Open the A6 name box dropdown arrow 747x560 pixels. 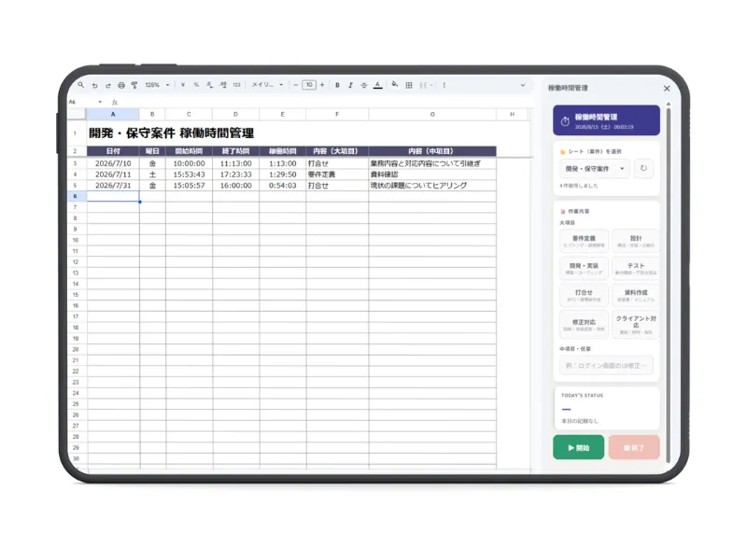(x=100, y=102)
